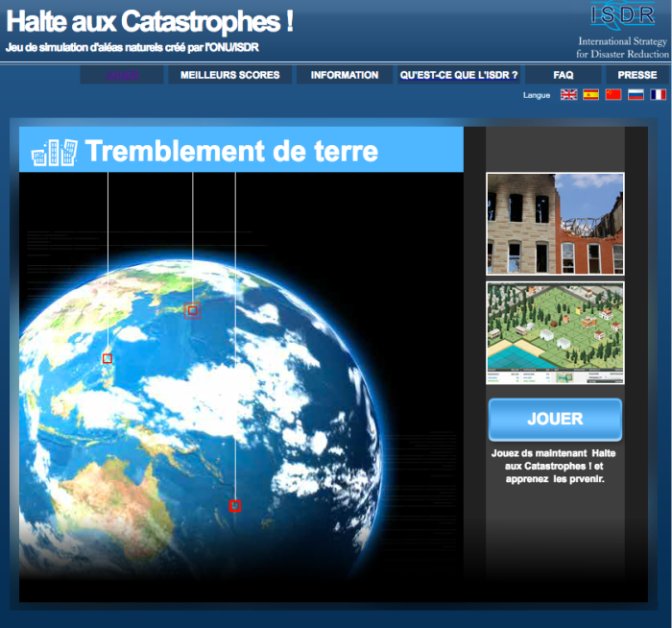Go to the INFORMATION page
672x628 pixels.
[x=345, y=75]
